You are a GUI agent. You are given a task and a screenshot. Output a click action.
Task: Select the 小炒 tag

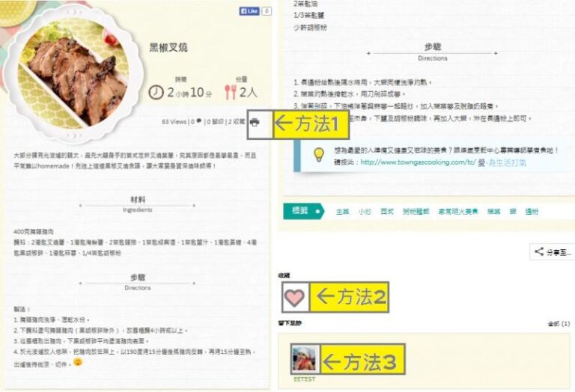click(x=365, y=212)
